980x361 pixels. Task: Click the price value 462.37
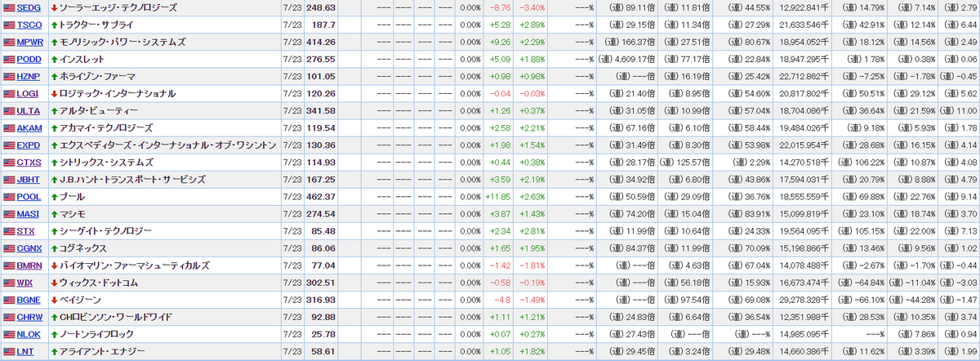[320, 196]
